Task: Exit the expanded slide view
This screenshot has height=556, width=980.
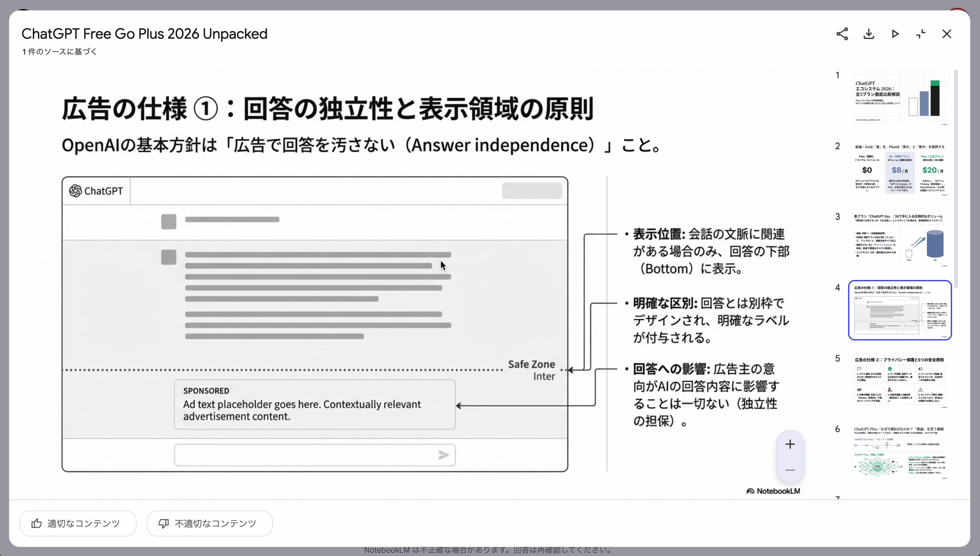Action: coord(921,33)
